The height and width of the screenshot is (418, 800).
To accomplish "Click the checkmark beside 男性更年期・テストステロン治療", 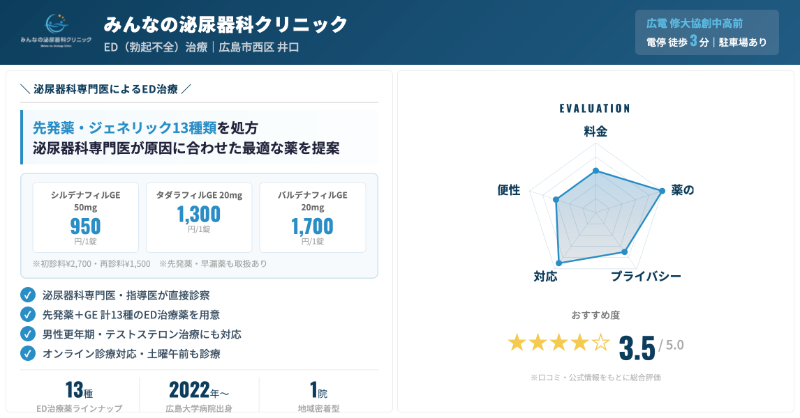I will pos(28,334).
